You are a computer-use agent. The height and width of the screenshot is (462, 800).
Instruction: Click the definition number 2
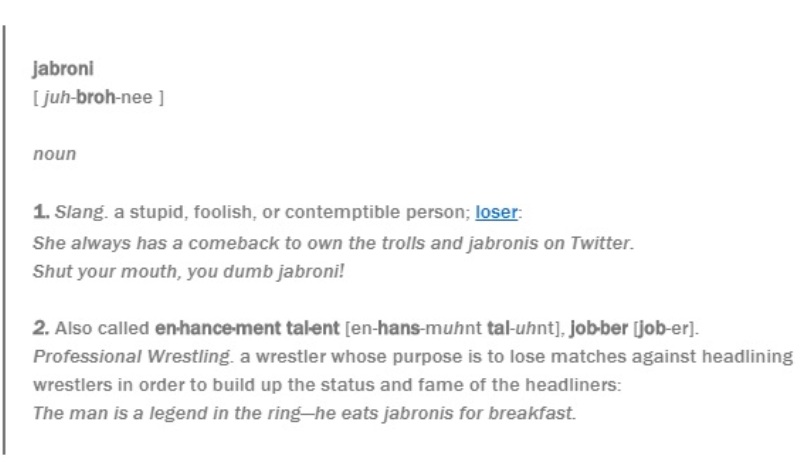(x=41, y=328)
